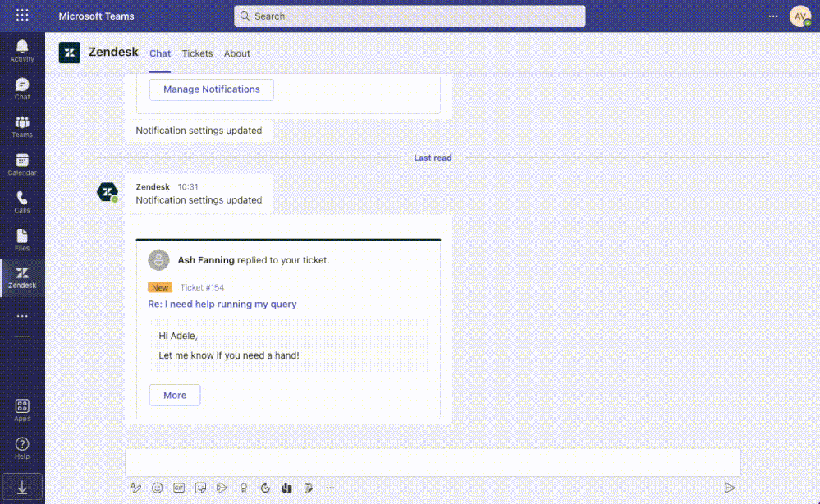This screenshot has width=820, height=504.
Task: Open Calls in sidebar
Action: tap(22, 202)
